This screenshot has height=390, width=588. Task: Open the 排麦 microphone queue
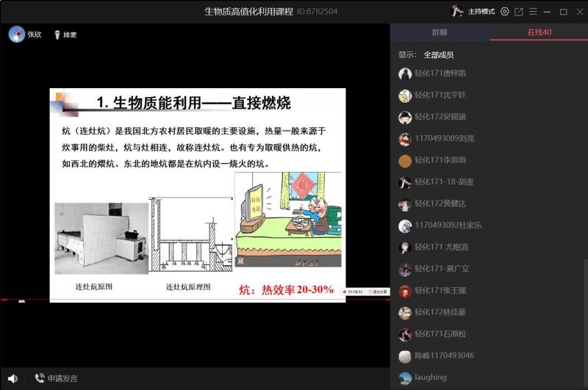pyautogui.click(x=65, y=35)
